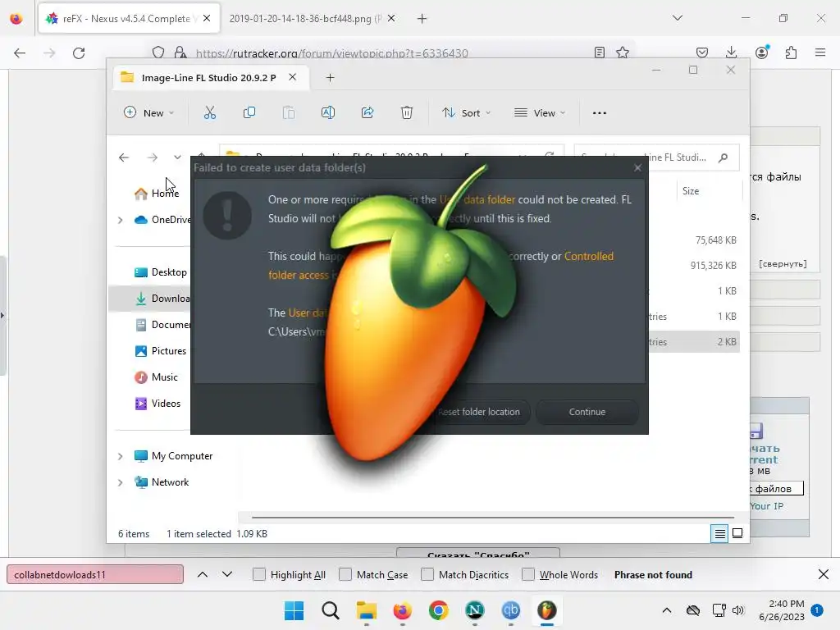Image resolution: width=840 pixels, height=630 pixels.
Task: Open Firefox application hamburger menu
Action: pyautogui.click(x=820, y=52)
